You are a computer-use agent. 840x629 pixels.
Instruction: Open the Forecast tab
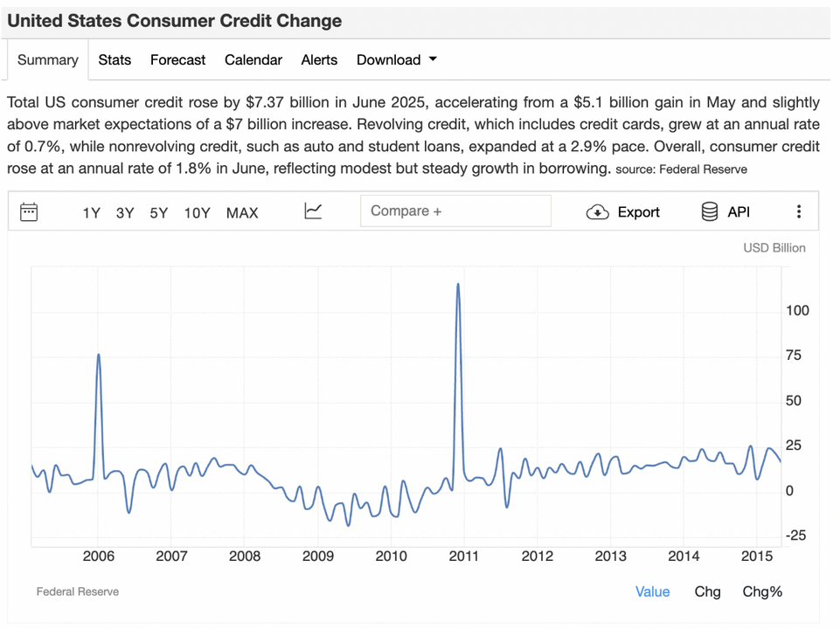click(x=177, y=60)
